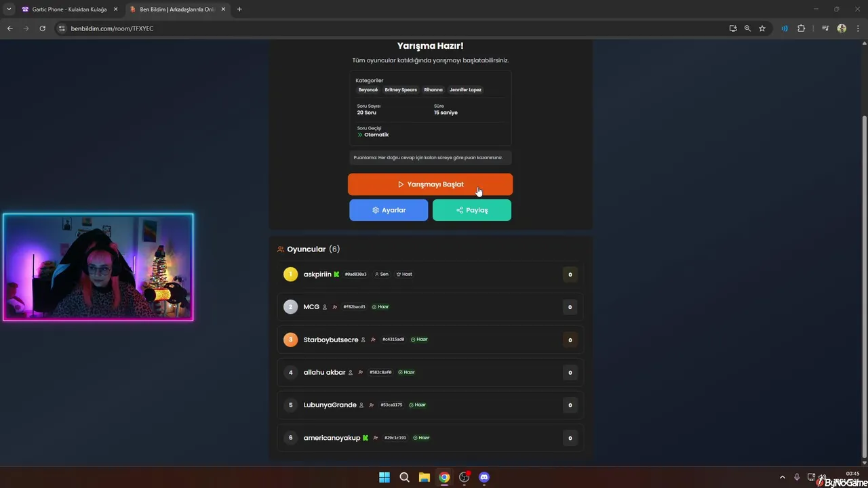Click the teal Paylaş share button
The height and width of the screenshot is (488, 868).
(472, 210)
